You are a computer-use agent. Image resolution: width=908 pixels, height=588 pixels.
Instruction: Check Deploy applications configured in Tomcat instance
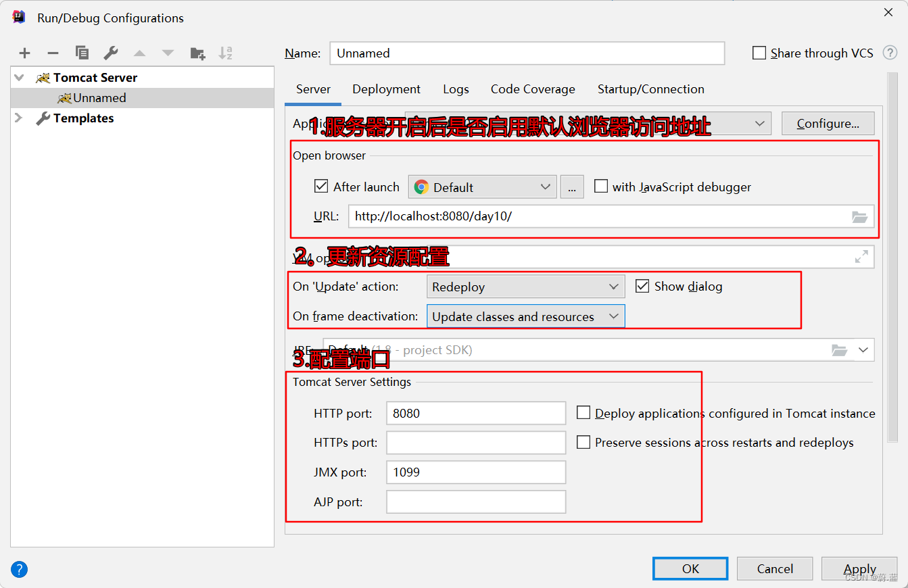(583, 413)
